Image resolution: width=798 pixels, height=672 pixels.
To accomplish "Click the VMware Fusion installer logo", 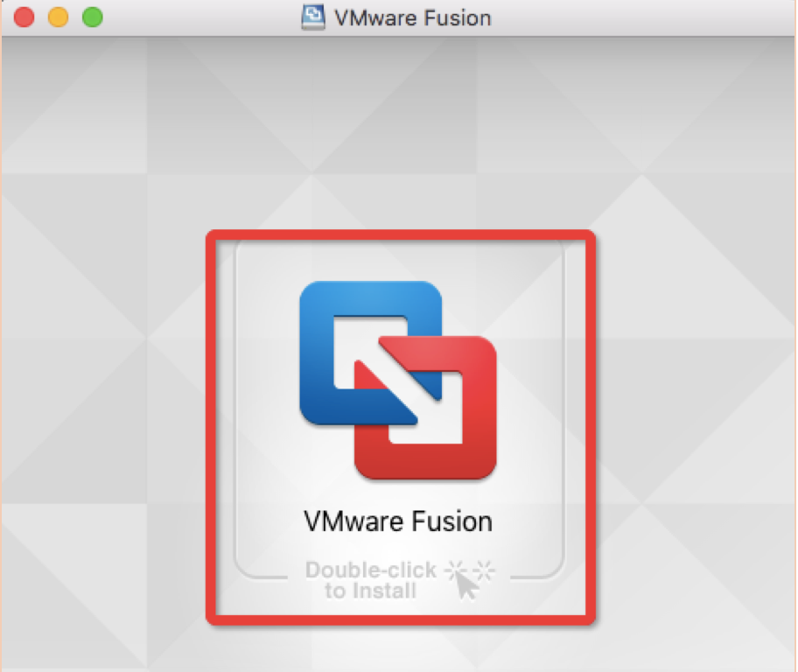I will (x=398, y=380).
